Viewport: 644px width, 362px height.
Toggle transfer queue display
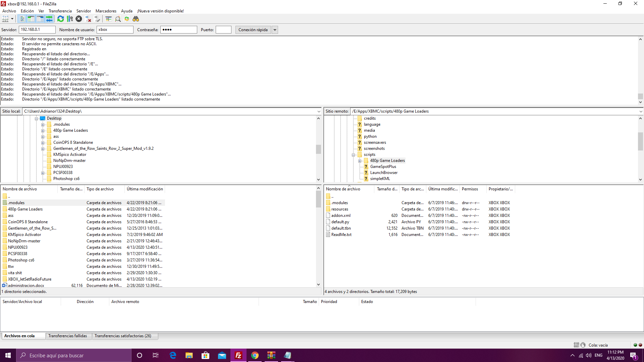click(x=49, y=19)
